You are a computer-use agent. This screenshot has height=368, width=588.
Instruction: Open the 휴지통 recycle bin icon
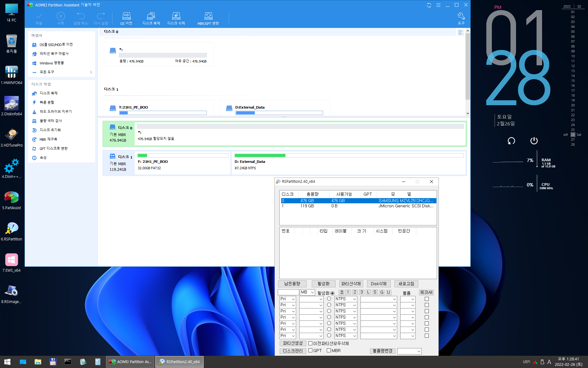point(12,44)
